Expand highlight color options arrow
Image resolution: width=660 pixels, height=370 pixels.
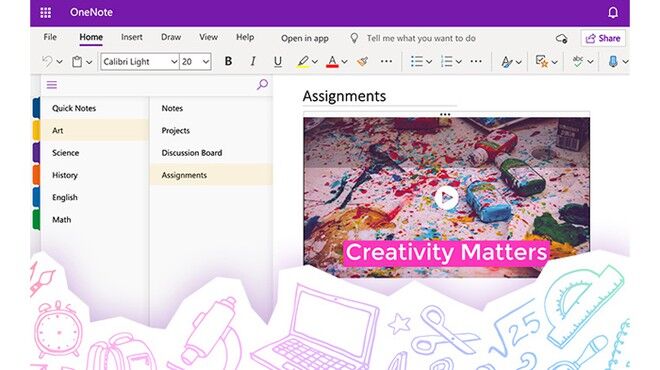(314, 62)
